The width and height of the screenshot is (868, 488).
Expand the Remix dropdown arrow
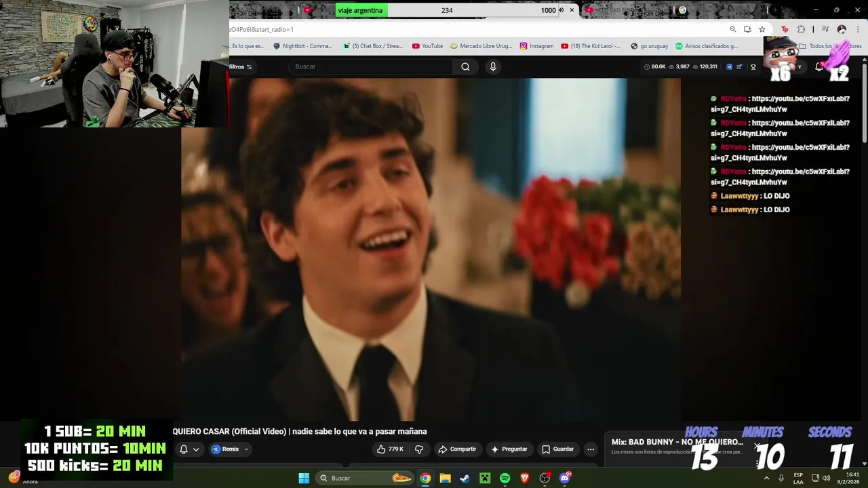[246, 449]
